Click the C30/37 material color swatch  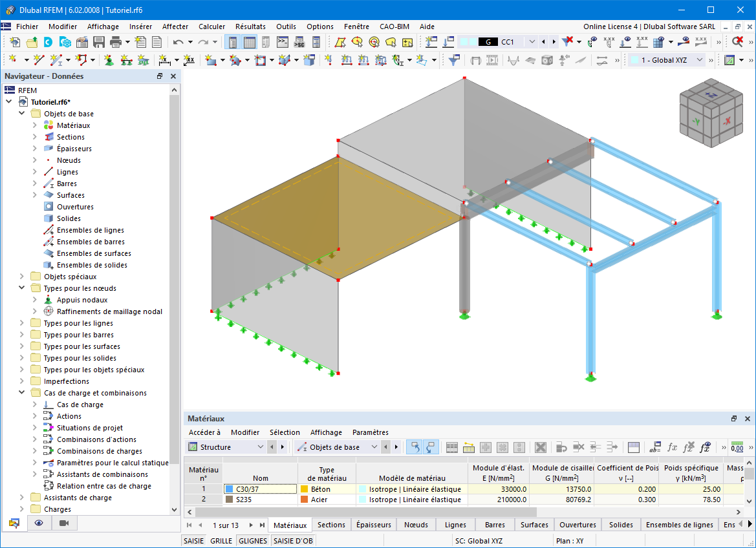point(228,489)
